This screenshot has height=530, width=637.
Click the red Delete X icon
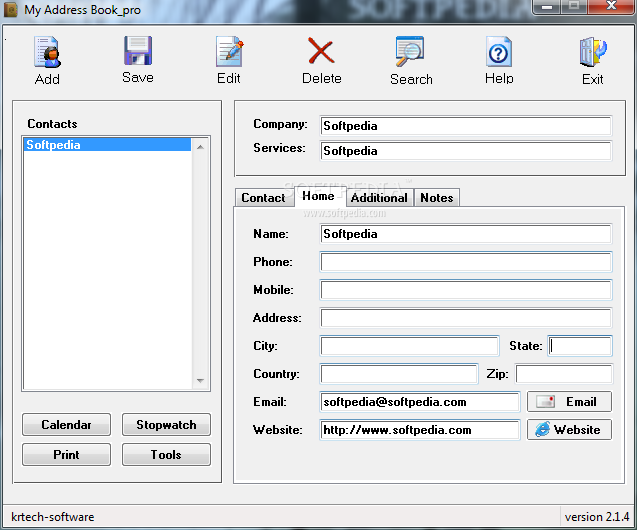321,51
